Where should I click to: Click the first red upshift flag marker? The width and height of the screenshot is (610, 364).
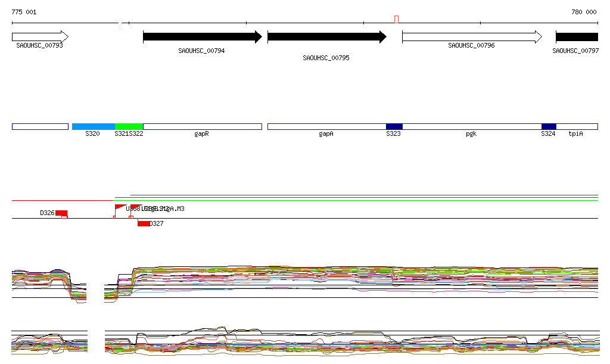tap(120, 207)
